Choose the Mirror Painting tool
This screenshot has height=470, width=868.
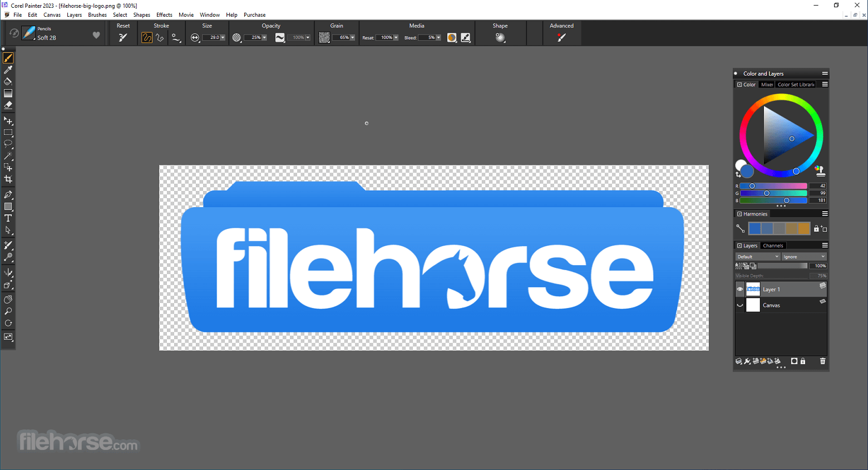point(8,273)
